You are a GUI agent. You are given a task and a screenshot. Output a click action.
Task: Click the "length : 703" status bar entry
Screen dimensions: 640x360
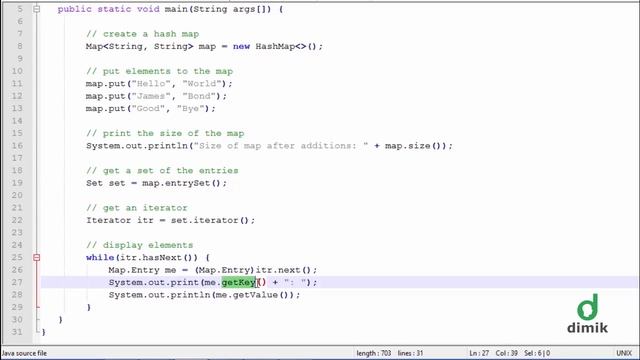point(373,353)
